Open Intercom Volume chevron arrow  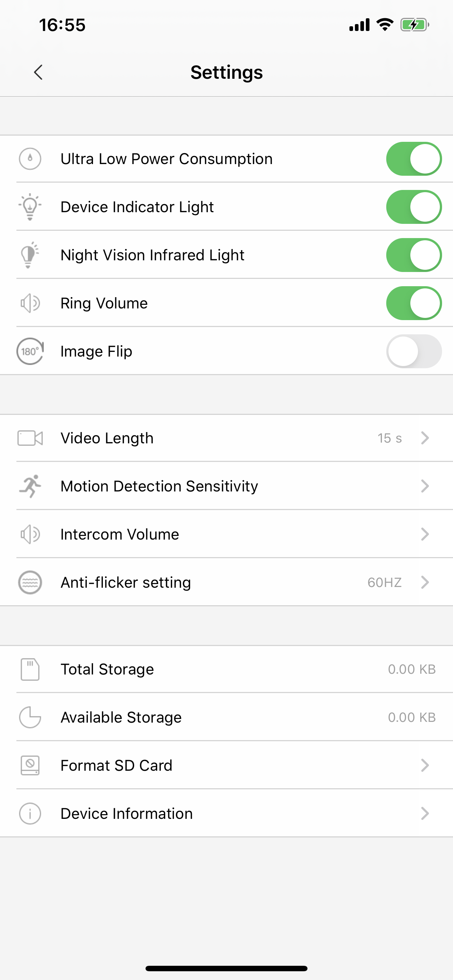click(x=425, y=534)
